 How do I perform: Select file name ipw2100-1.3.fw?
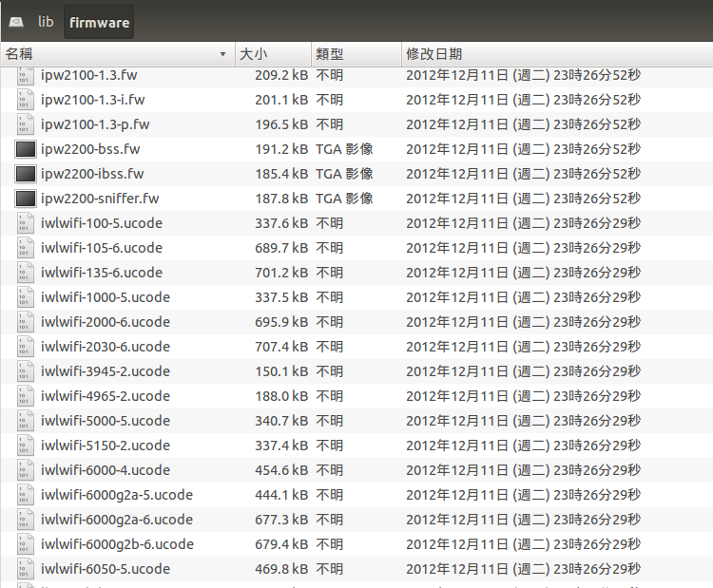pyautogui.click(x=89, y=75)
